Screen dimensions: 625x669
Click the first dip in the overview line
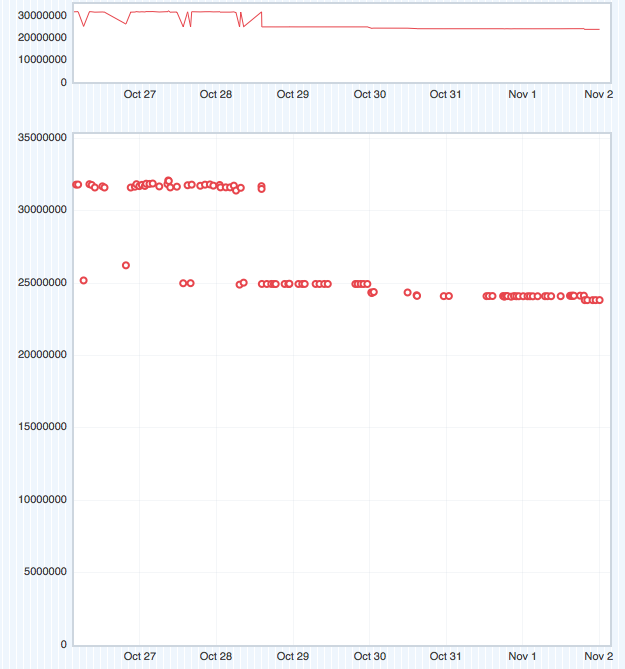point(84,25)
